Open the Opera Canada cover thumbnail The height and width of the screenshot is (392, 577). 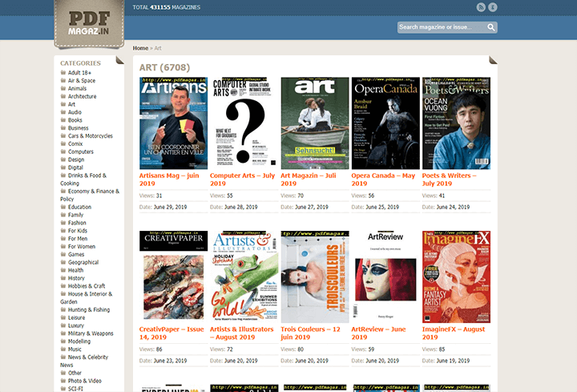point(385,123)
